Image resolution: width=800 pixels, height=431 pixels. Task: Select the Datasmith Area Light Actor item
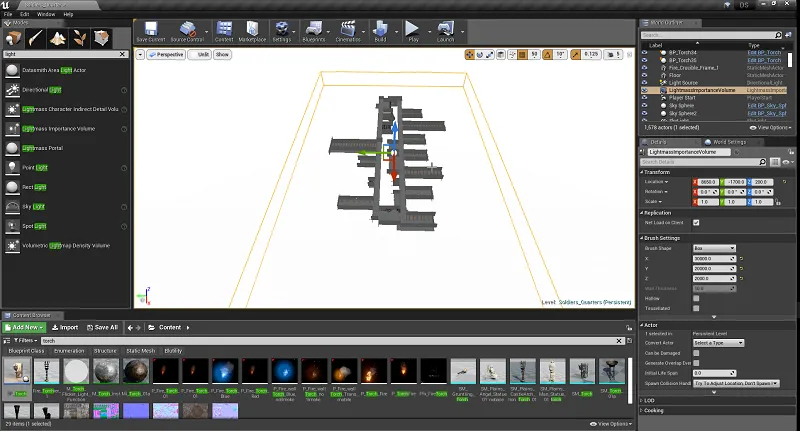coord(65,70)
